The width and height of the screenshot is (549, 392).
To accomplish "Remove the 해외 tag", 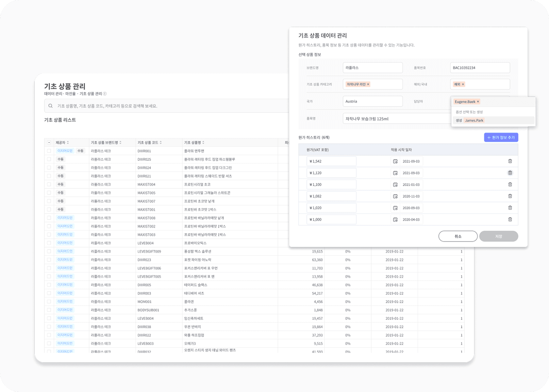I will pyautogui.click(x=463, y=84).
